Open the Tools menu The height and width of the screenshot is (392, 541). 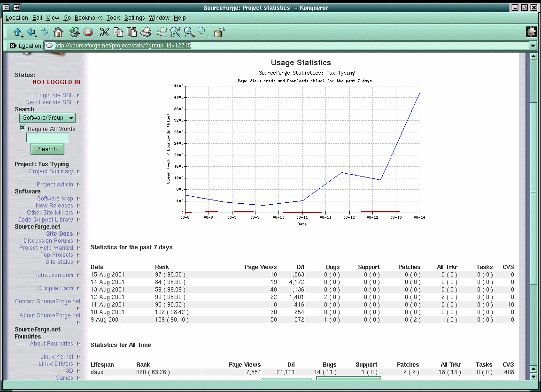click(113, 18)
